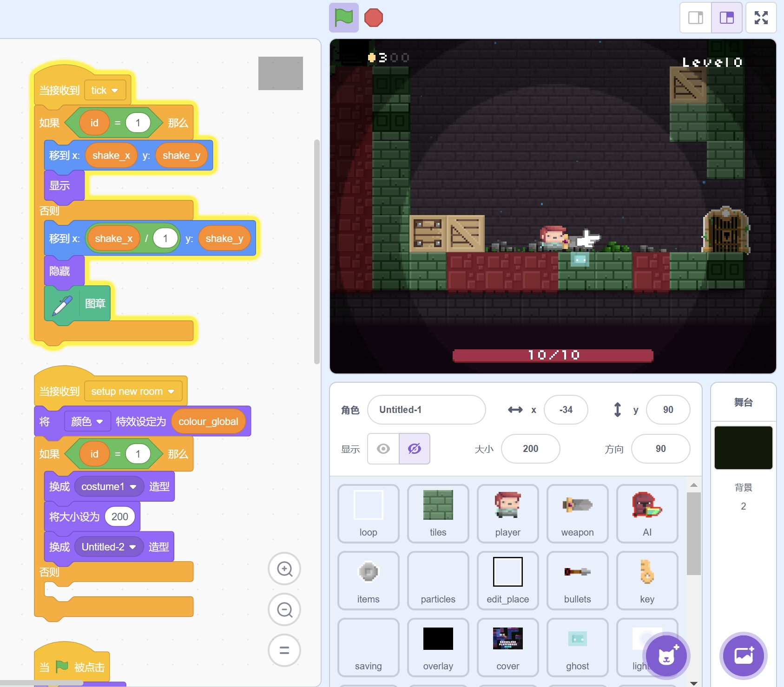
Task: Show the sprite using the eye icon
Action: [383, 449]
